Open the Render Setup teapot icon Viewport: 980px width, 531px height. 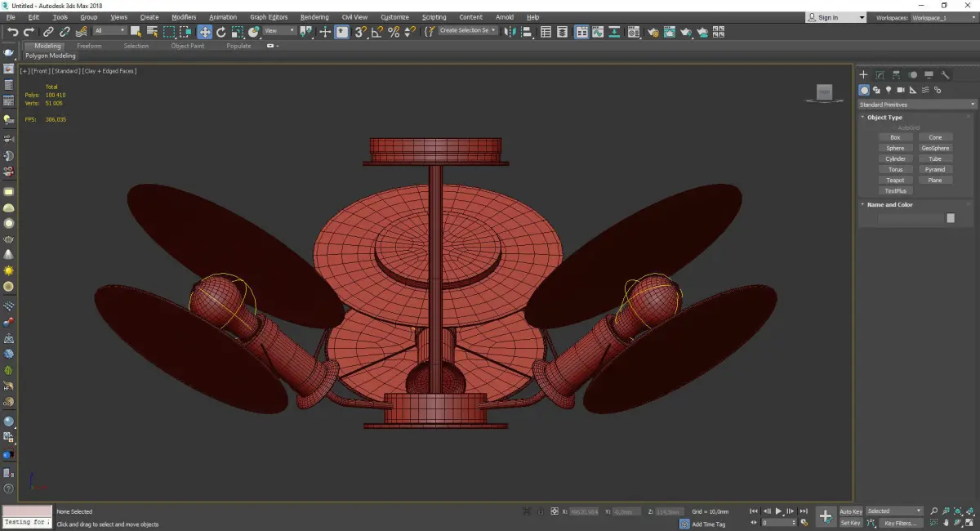[653, 32]
